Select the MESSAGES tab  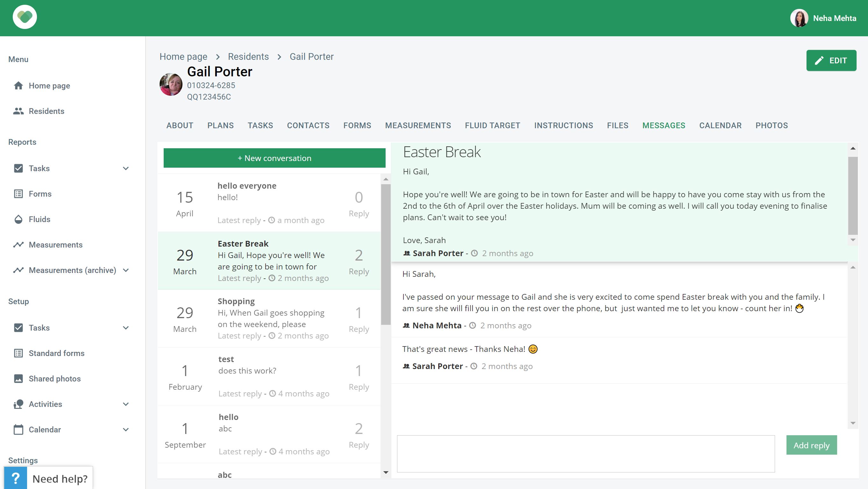(664, 126)
